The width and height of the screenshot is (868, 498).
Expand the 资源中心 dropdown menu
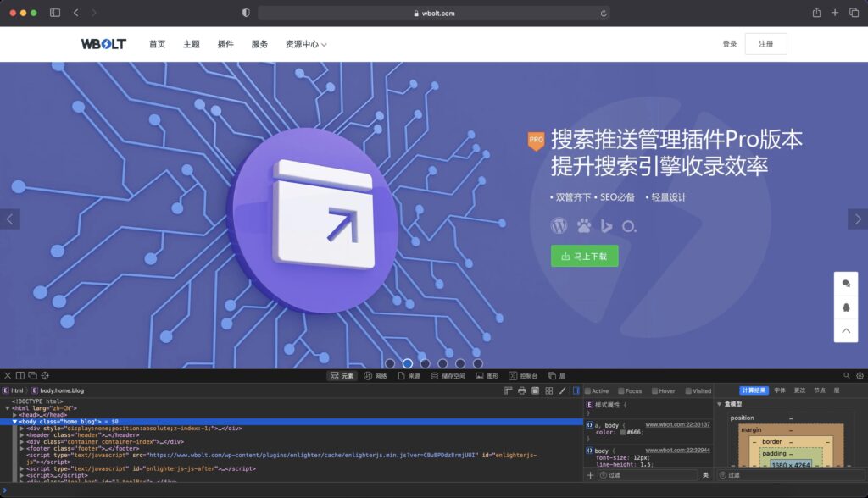(x=306, y=44)
